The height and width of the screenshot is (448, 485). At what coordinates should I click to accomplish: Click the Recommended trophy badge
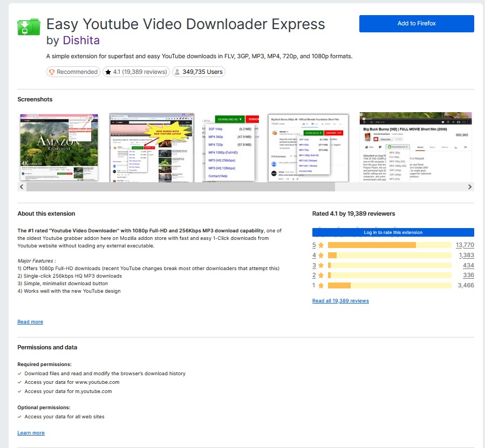(x=73, y=72)
